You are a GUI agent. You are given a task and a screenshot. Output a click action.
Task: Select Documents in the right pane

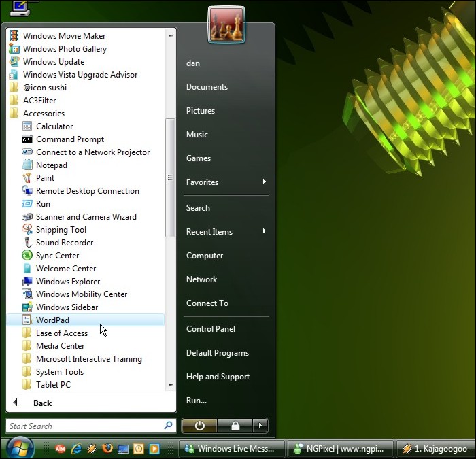click(207, 87)
